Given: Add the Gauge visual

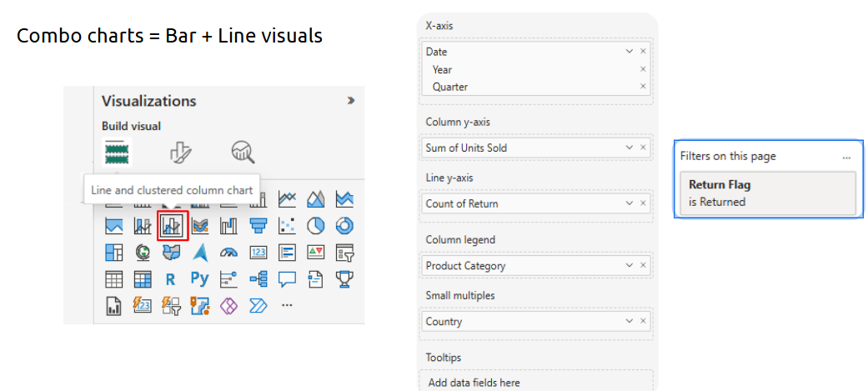Looking at the screenshot, I should (x=228, y=253).
